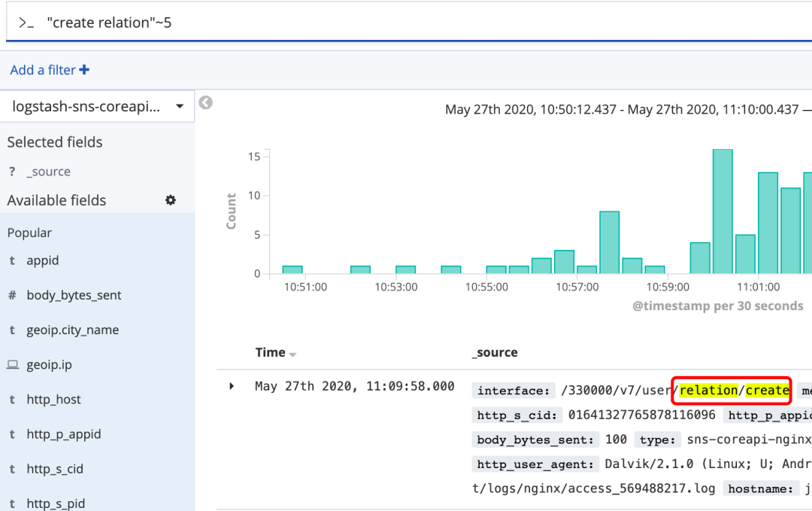Collapse the sidebar with the left arrow
Viewport: 812px width, 511px height.
205,103
